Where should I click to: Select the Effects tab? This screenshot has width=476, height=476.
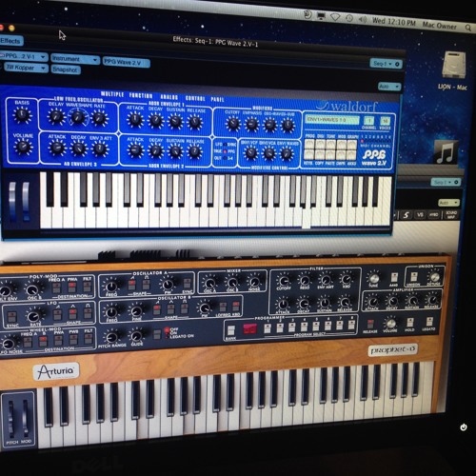(10, 41)
